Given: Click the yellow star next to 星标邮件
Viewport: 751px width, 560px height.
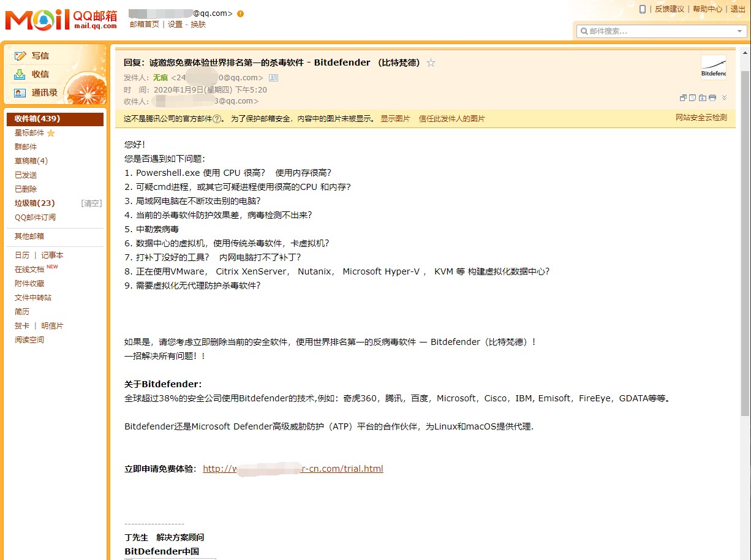Looking at the screenshot, I should click(x=51, y=133).
